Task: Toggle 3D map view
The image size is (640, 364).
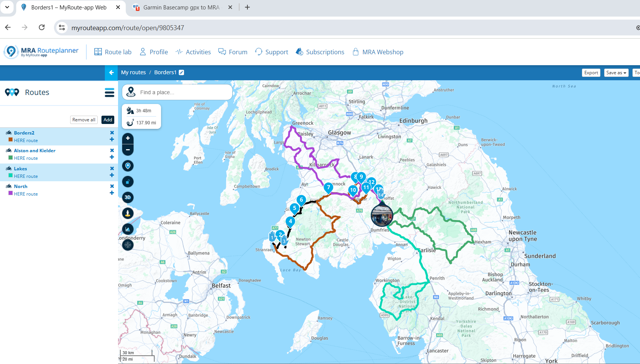Action: (x=128, y=197)
